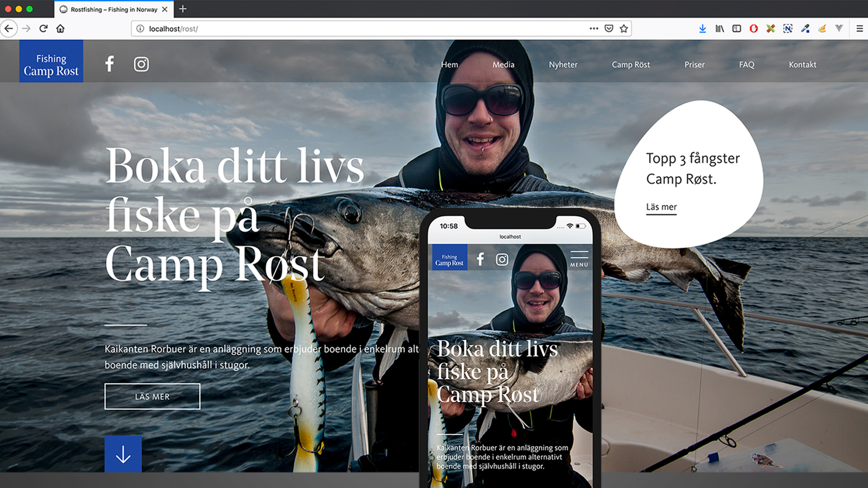
Task: Click the Fishing Camp Røst logo
Action: (x=51, y=61)
